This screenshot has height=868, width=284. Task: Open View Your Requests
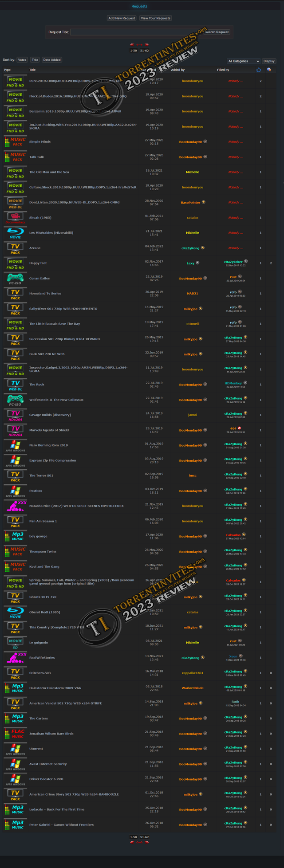click(156, 18)
